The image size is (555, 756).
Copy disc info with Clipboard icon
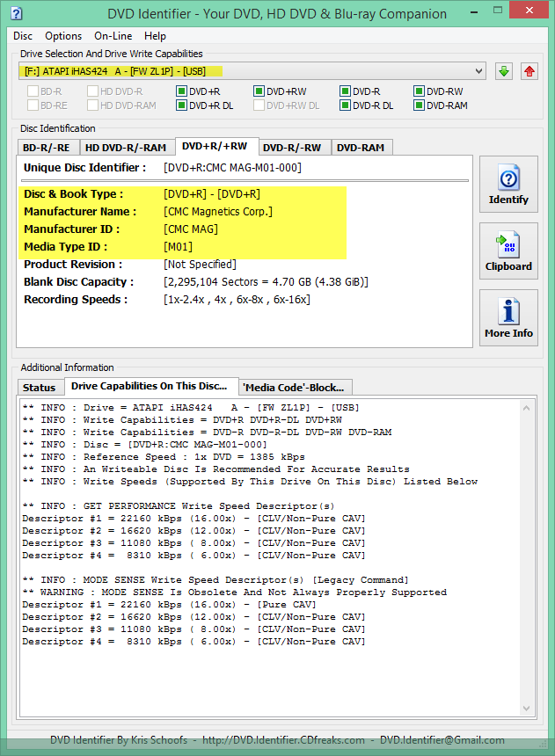click(x=508, y=251)
